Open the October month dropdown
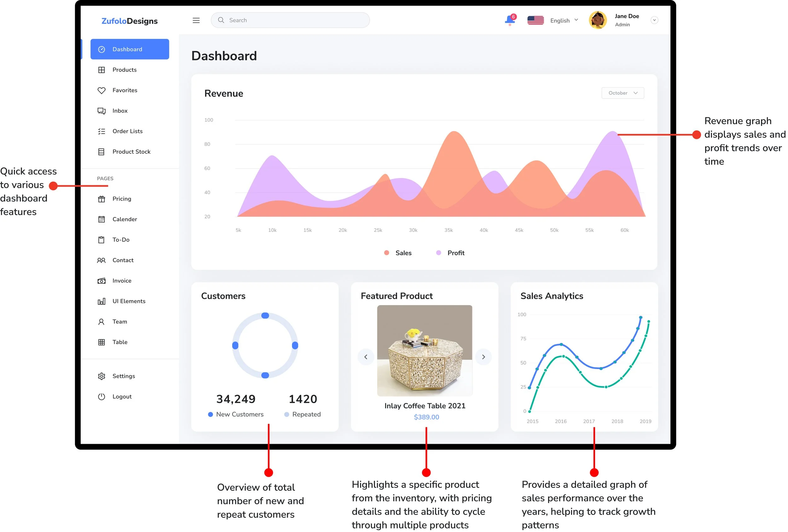Viewport: 788px width, 532px height. point(623,93)
